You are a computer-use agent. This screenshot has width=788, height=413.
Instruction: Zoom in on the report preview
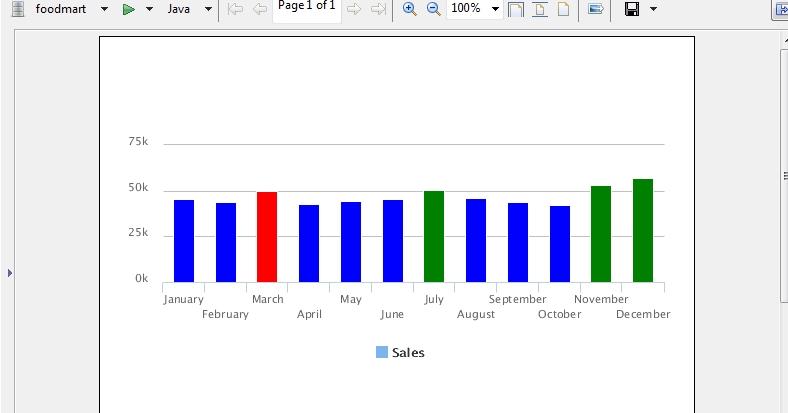point(410,9)
